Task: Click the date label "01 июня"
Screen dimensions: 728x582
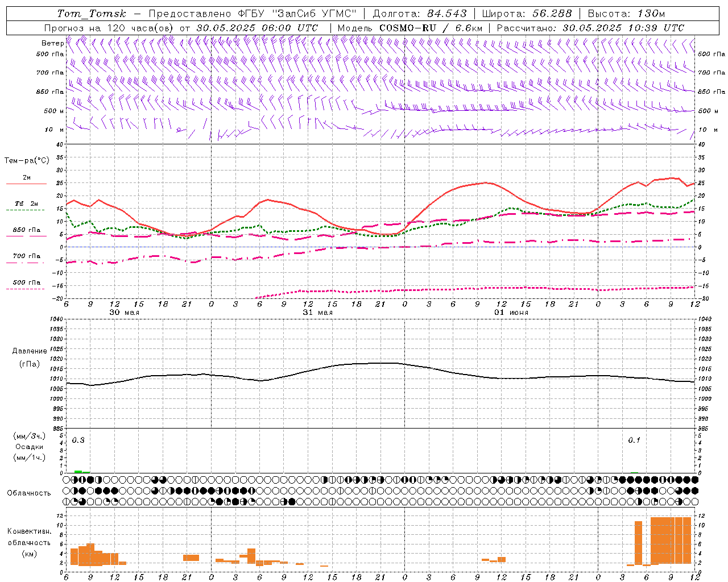Action: click(x=511, y=313)
